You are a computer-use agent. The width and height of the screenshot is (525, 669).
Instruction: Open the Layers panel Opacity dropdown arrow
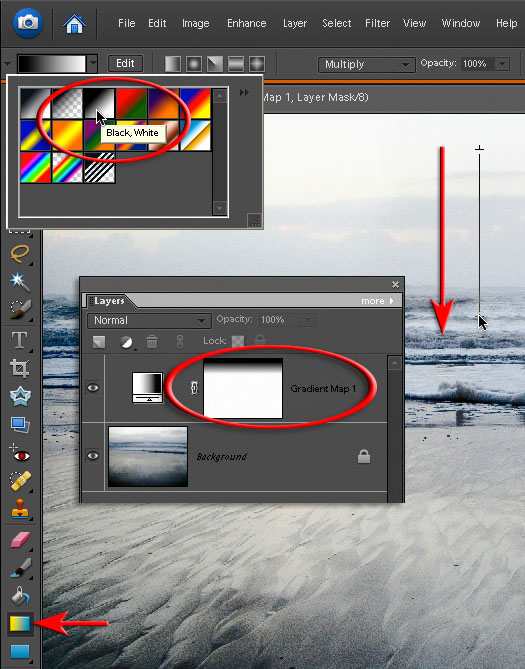point(308,320)
